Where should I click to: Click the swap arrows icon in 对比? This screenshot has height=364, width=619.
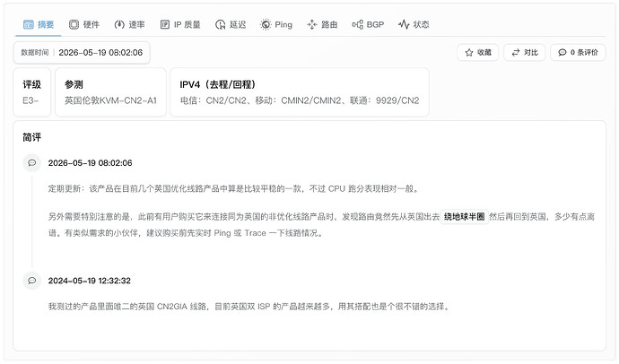coord(516,53)
